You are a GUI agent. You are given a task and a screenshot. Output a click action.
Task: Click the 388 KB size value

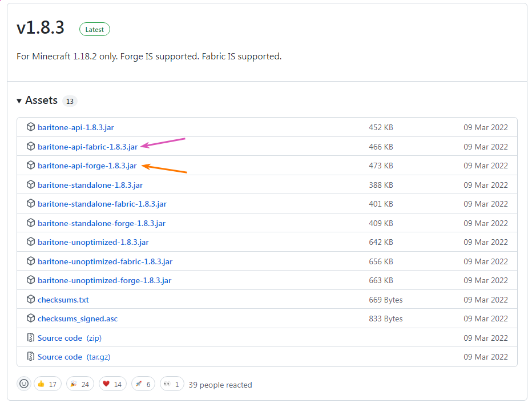pyautogui.click(x=381, y=185)
